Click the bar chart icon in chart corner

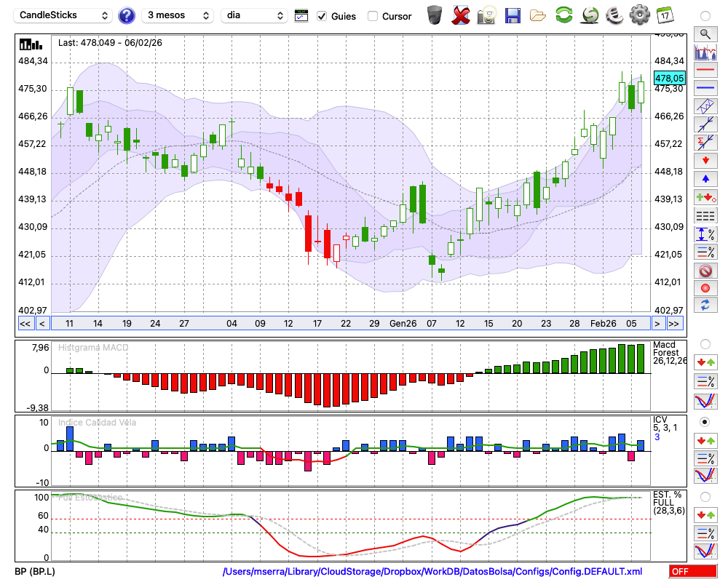coord(31,44)
